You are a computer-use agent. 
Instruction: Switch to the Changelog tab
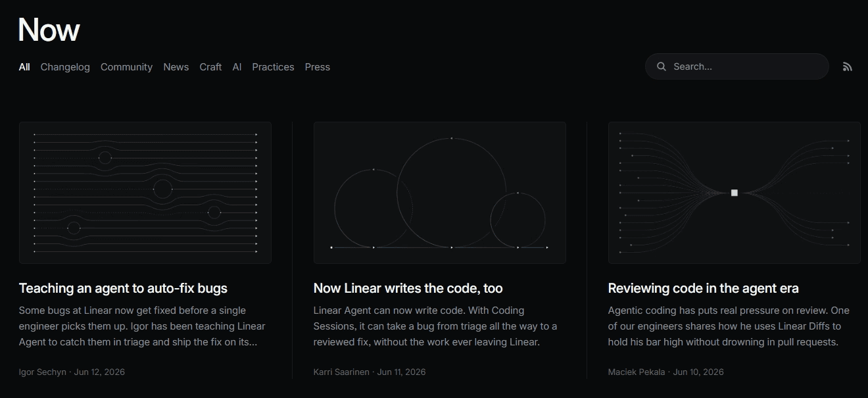[65, 67]
